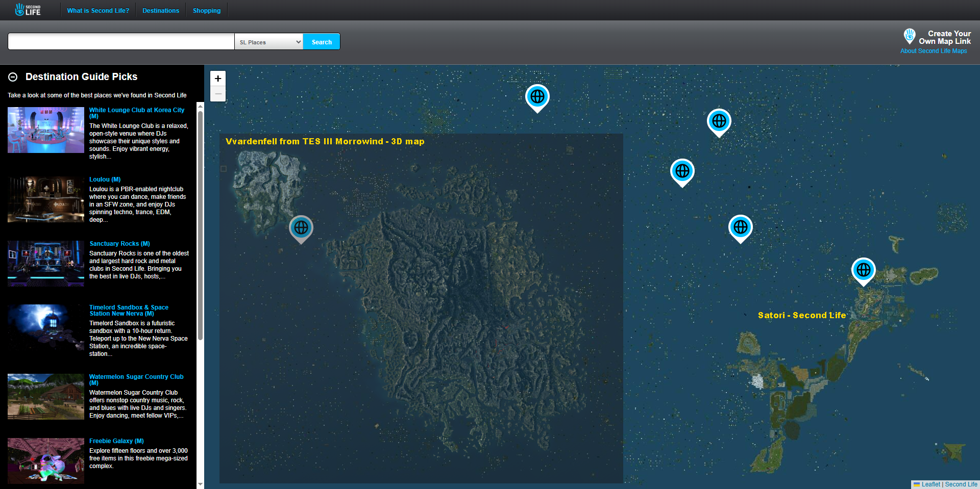
Task: Click the Watermelon Sugar Country Club thumbnail
Action: [46, 397]
